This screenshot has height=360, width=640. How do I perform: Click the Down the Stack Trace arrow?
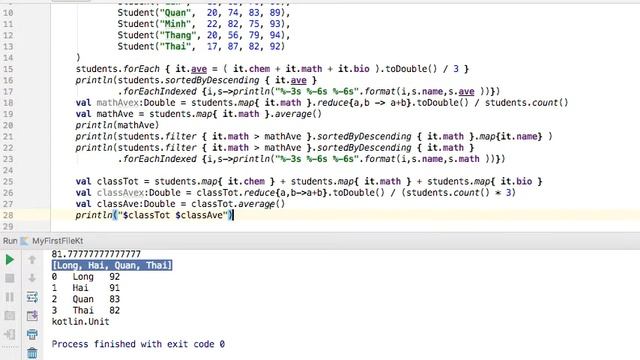32,278
